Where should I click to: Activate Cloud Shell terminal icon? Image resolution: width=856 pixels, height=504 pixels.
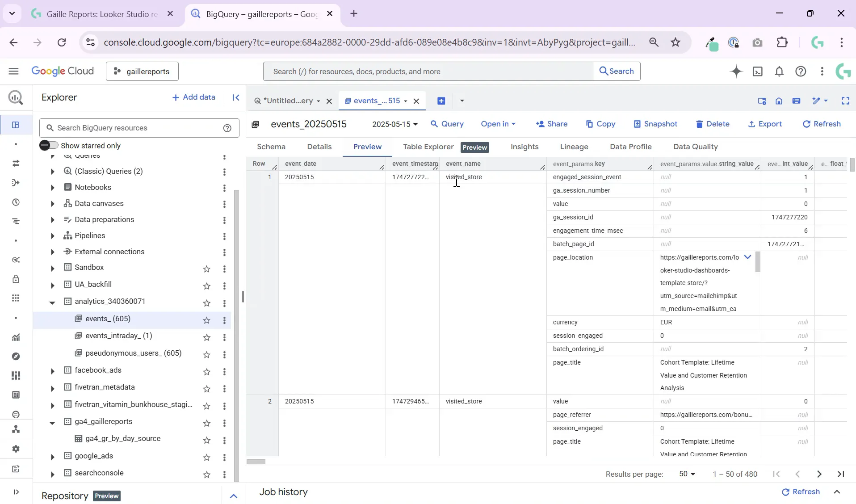[758, 71]
